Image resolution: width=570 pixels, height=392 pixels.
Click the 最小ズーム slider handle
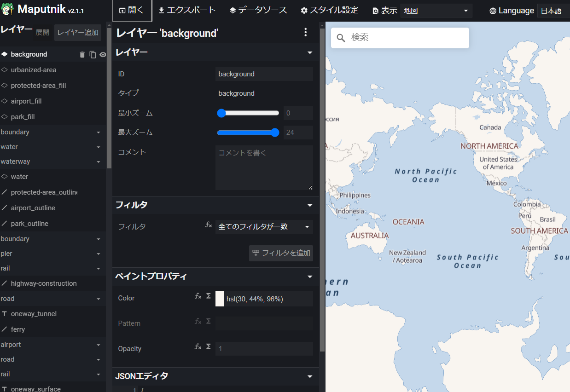(x=221, y=113)
